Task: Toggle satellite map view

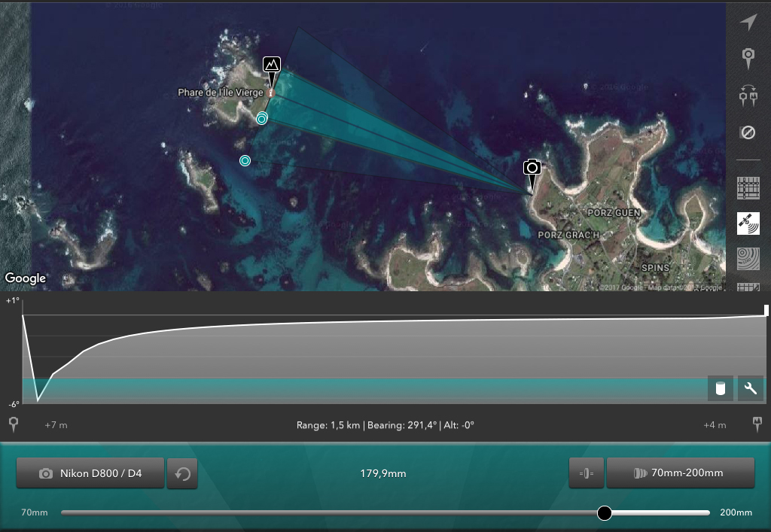Action: click(x=748, y=223)
